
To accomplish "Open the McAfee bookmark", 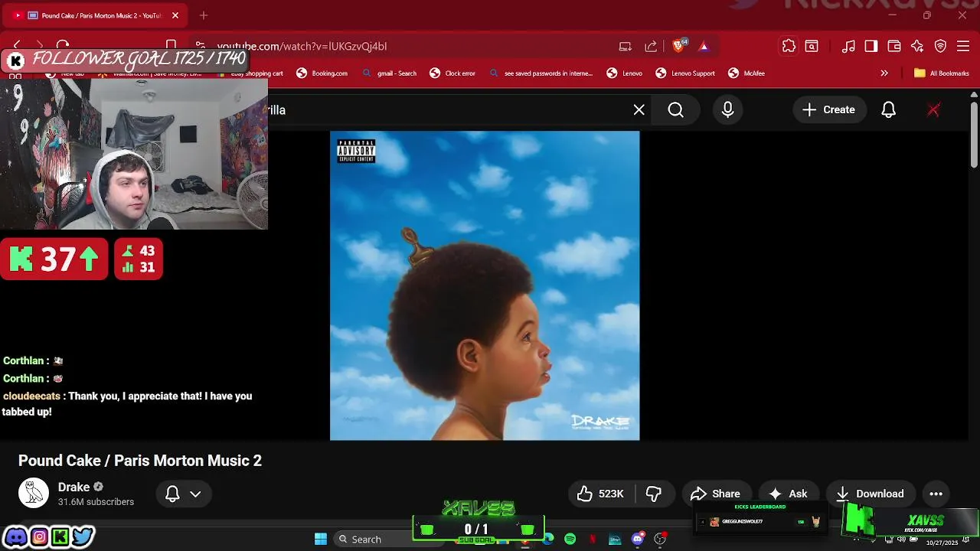I will [x=746, y=73].
